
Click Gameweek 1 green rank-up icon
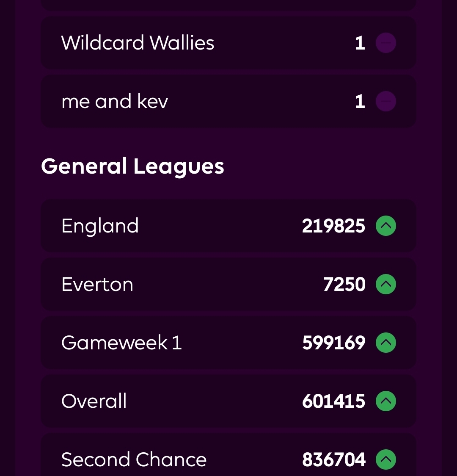385,343
